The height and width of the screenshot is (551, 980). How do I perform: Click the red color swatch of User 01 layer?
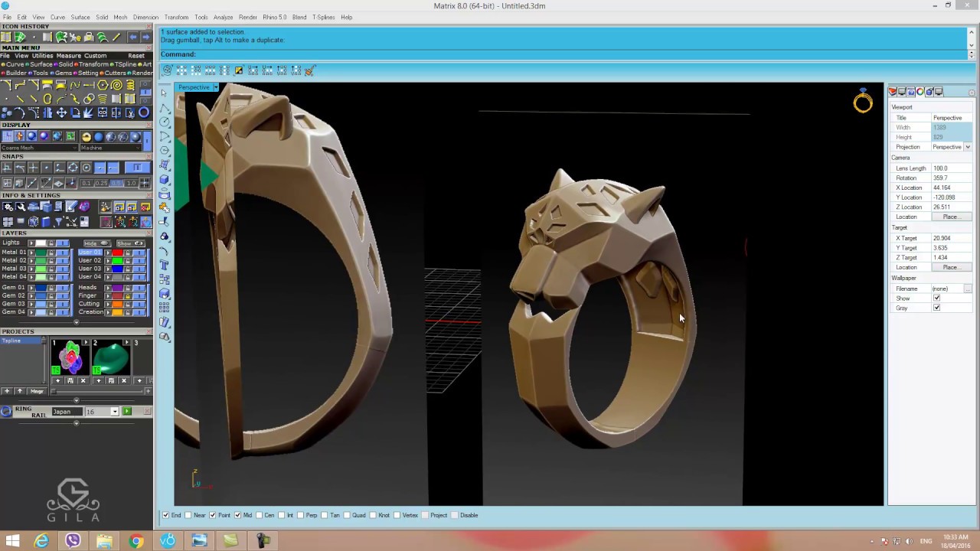pos(118,252)
